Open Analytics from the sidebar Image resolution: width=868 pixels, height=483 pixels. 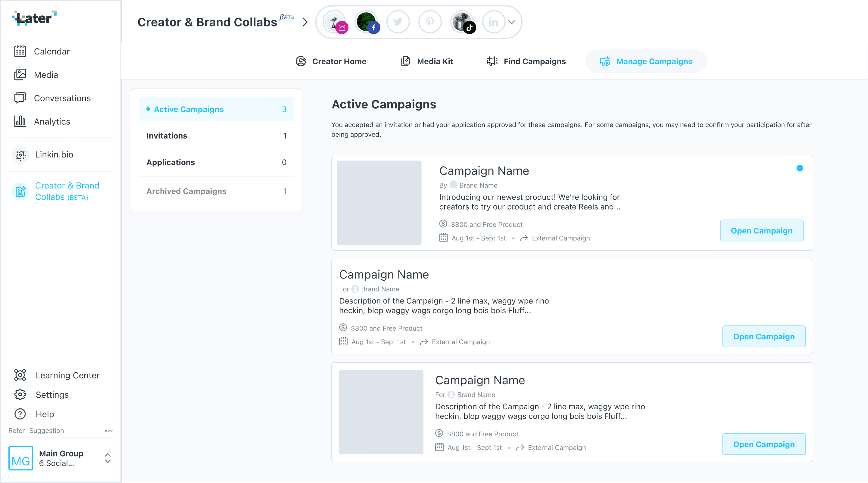(x=52, y=122)
